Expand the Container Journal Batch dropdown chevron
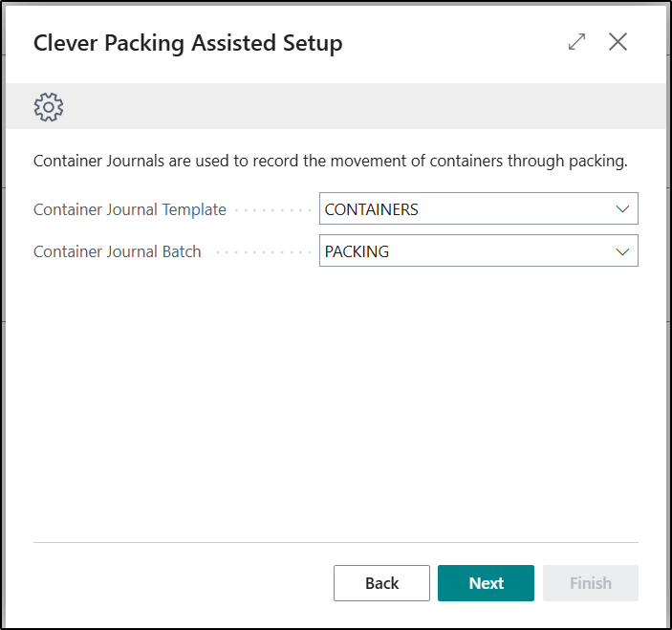The width and height of the screenshot is (672, 630). 623,251
